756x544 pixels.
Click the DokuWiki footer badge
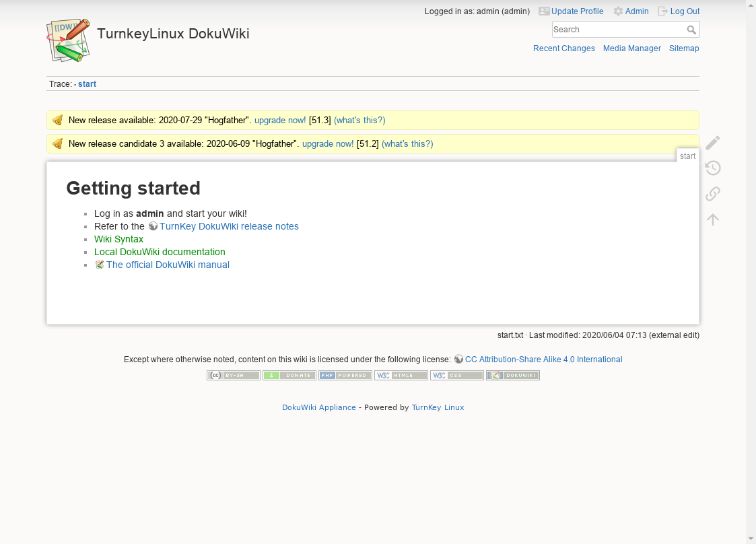513,376
